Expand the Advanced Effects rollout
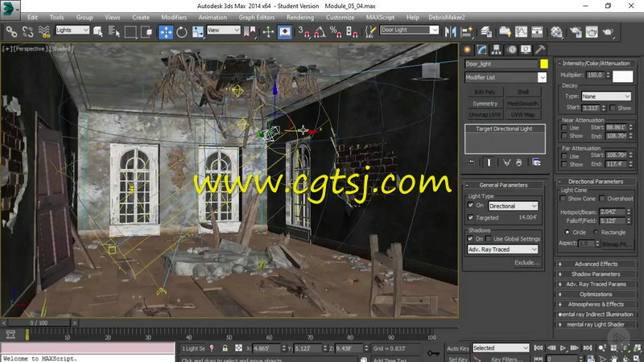Viewport: 644px width, 362px height. 596,264
